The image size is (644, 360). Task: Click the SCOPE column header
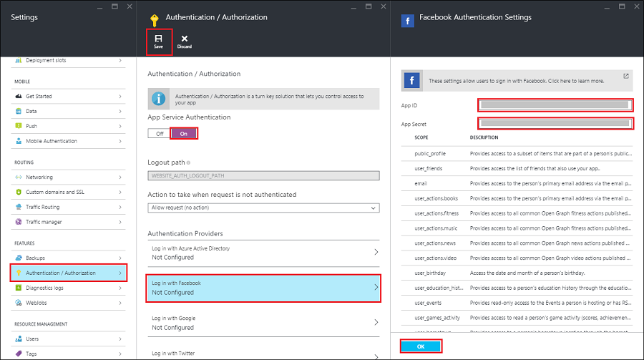421,137
